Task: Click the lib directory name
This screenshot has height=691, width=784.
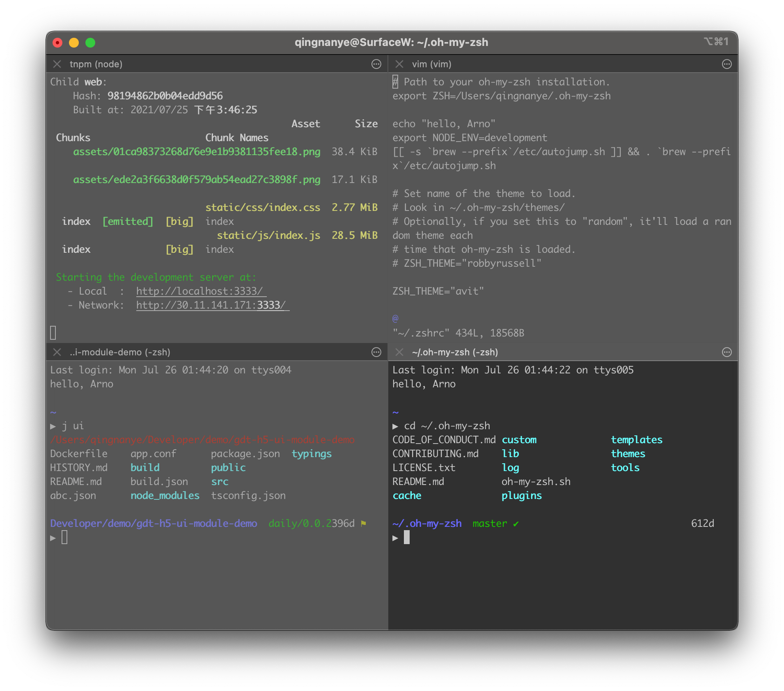Action: [510, 454]
